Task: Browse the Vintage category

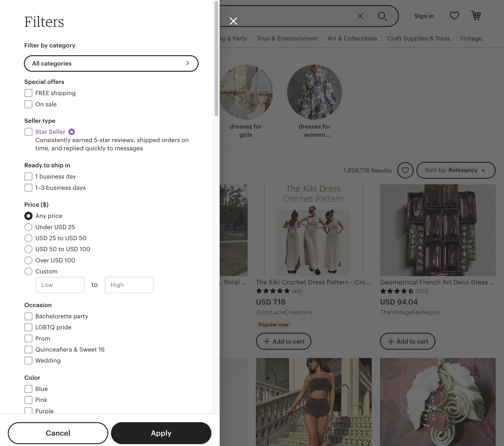Action: (x=471, y=39)
